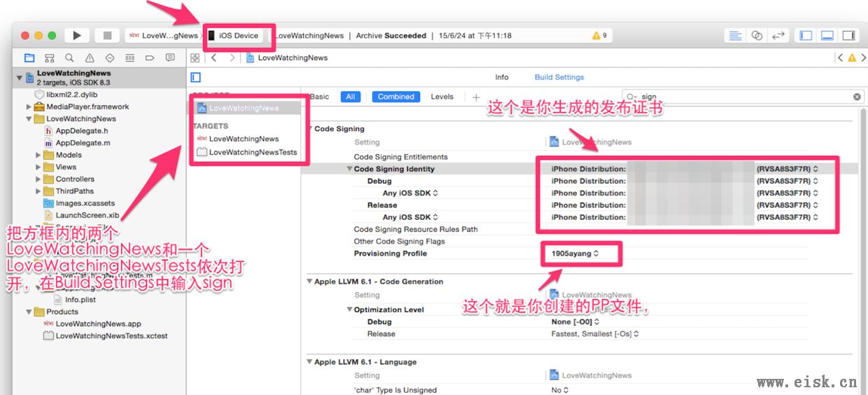Toggle the Utilities panel visibility
868x395 pixels.
(x=848, y=35)
